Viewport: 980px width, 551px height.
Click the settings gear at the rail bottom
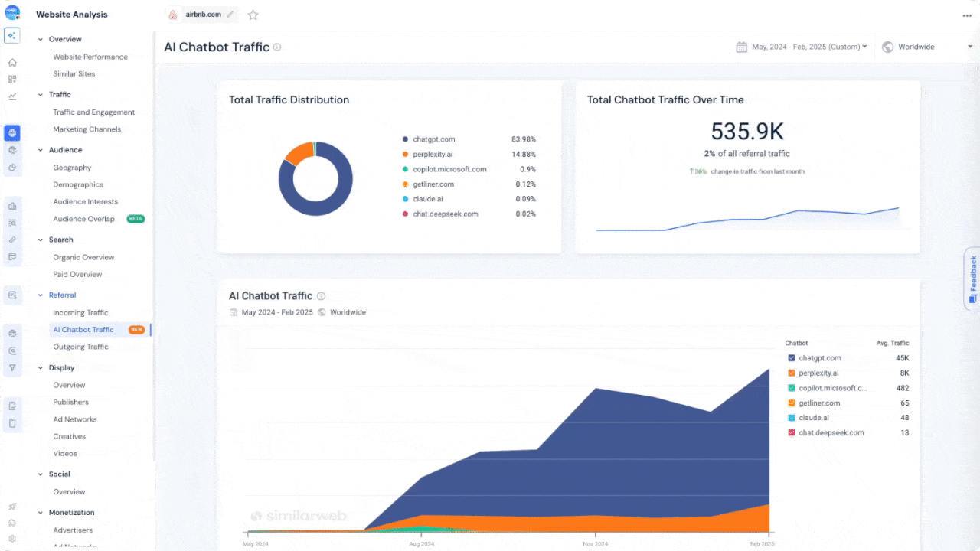(11, 538)
